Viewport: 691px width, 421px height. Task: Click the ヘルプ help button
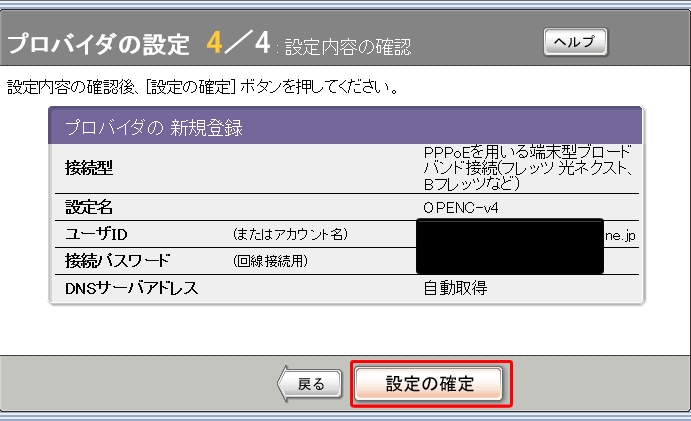(575, 42)
